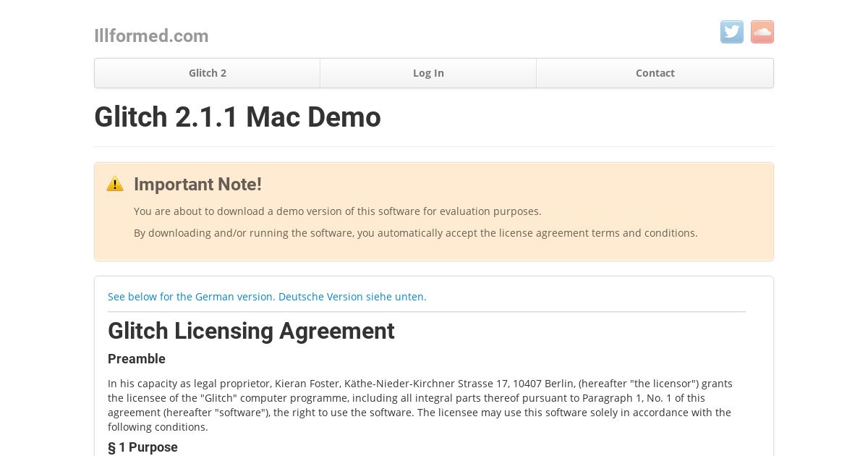Open the Twitter icon link
The width and height of the screenshot is (868, 456).
(x=732, y=32)
